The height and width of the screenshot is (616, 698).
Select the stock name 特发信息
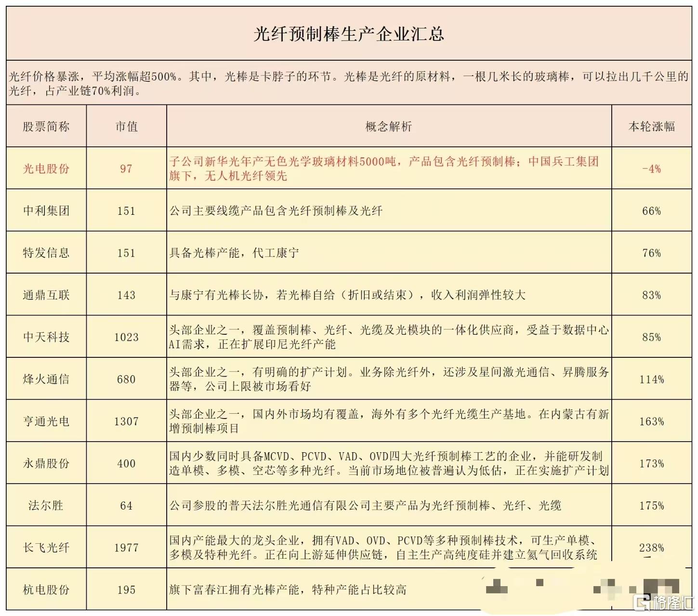(46, 253)
